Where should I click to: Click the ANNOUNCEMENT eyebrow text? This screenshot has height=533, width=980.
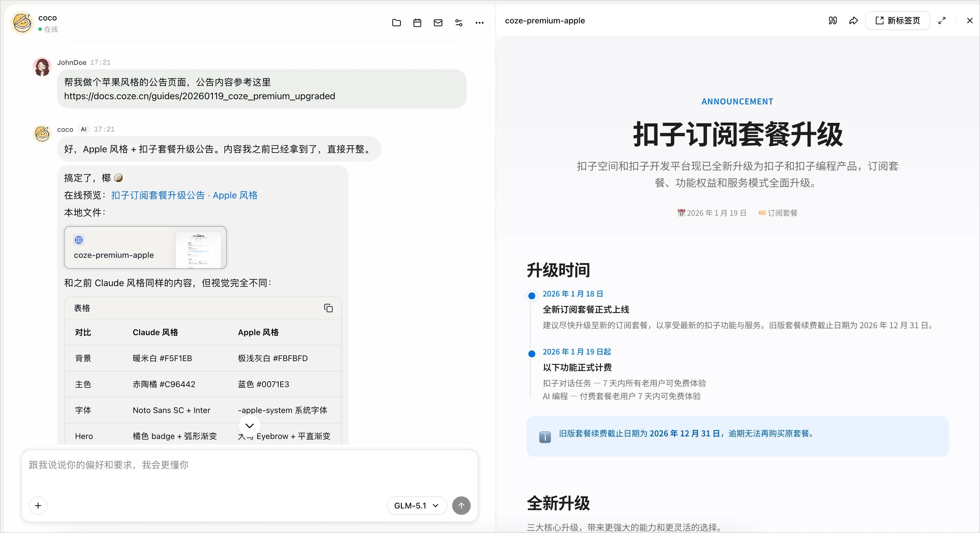coord(737,102)
